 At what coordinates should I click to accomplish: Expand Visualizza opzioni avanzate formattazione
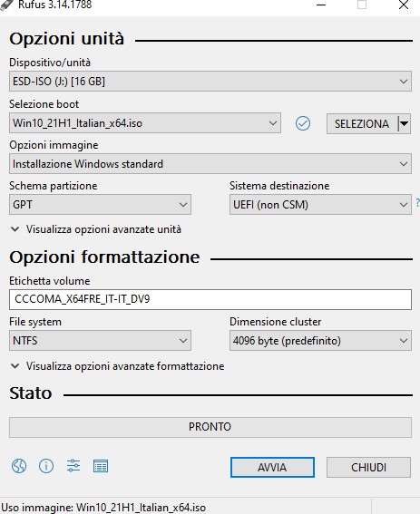[x=117, y=366]
